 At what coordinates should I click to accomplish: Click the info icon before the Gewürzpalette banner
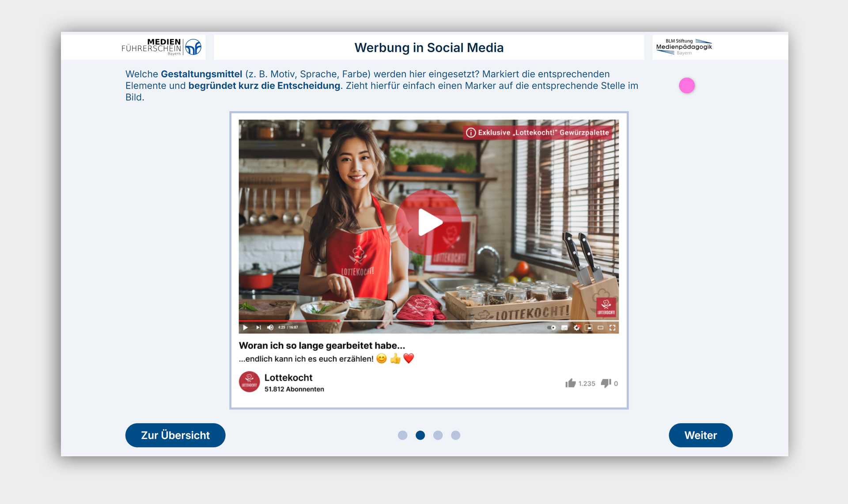coord(471,133)
